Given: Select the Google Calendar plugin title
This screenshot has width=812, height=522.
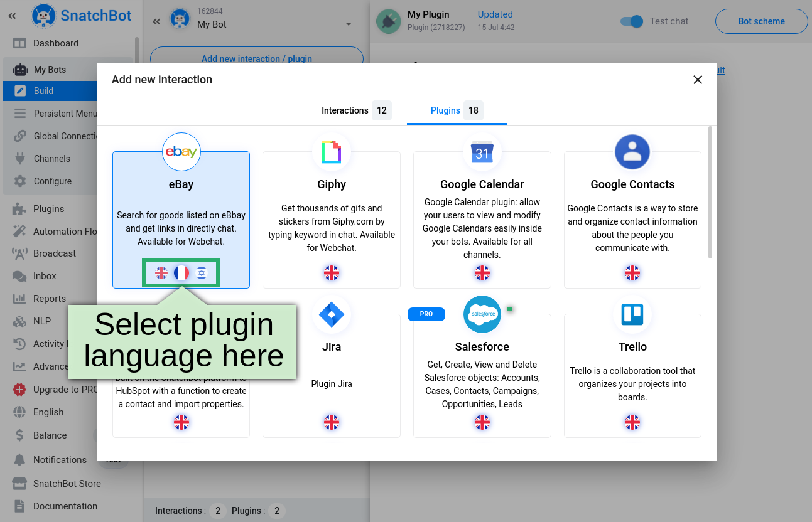Looking at the screenshot, I should (482, 184).
